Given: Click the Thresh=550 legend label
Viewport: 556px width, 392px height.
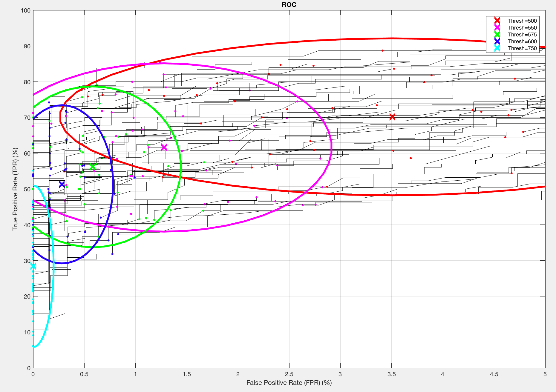Looking at the screenshot, I should pyautogui.click(x=522, y=28).
